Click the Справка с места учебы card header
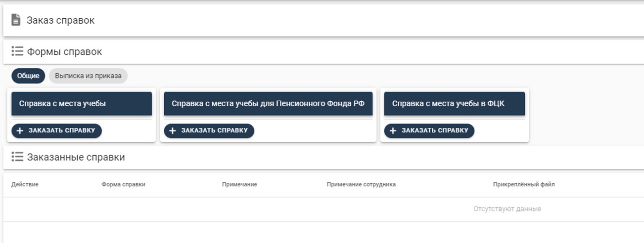 (x=81, y=104)
